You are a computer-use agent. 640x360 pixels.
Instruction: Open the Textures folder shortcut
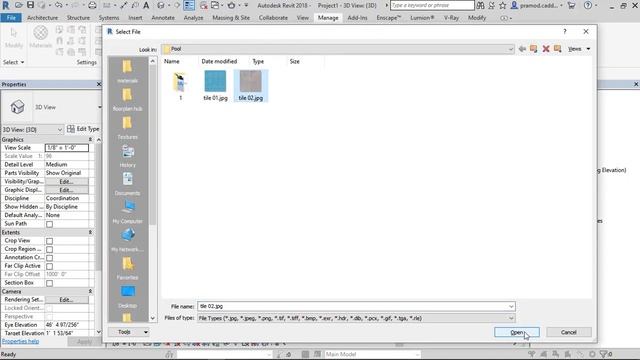[127, 127]
